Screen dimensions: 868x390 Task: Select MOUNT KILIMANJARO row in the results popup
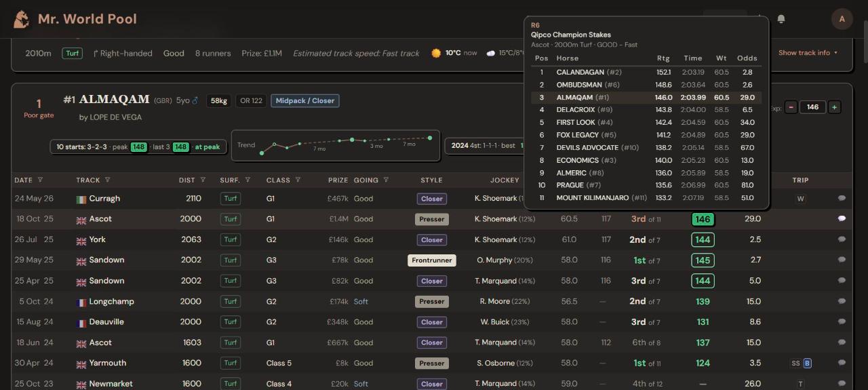[646, 198]
